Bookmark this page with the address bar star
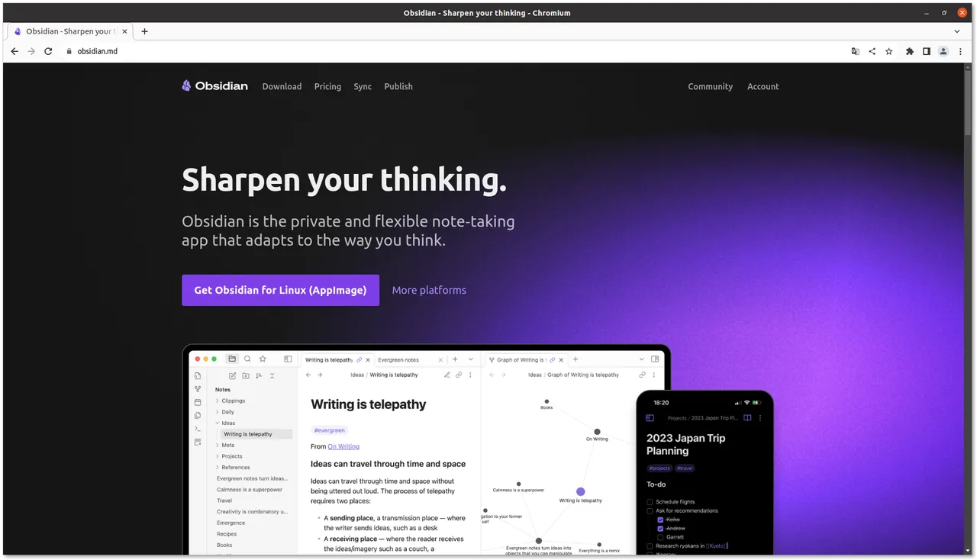The height and width of the screenshot is (560, 977). tap(888, 51)
